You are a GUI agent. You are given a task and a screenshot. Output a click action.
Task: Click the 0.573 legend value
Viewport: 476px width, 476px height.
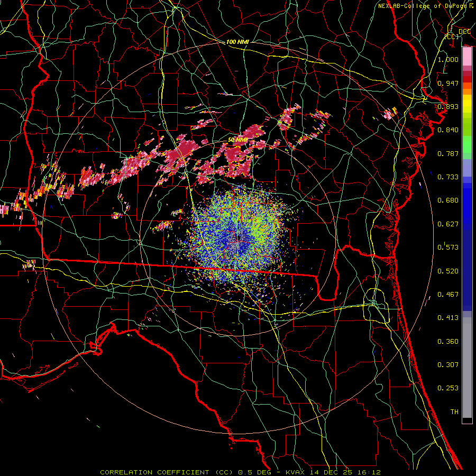(x=448, y=247)
